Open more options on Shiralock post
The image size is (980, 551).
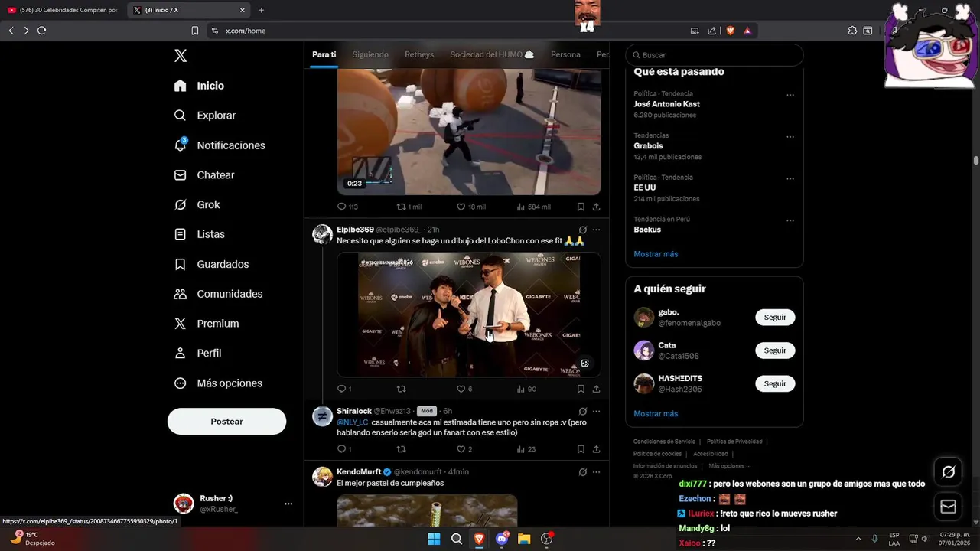pyautogui.click(x=596, y=411)
